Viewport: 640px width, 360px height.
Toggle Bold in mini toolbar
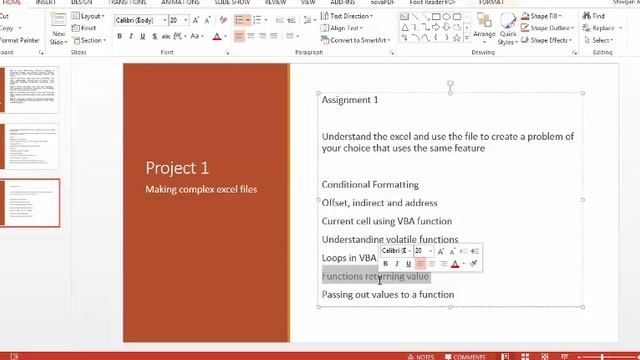click(385, 264)
